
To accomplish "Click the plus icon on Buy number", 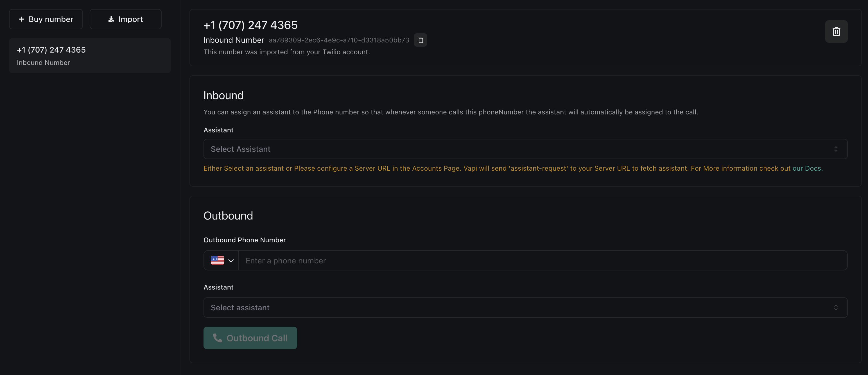I will tap(21, 19).
